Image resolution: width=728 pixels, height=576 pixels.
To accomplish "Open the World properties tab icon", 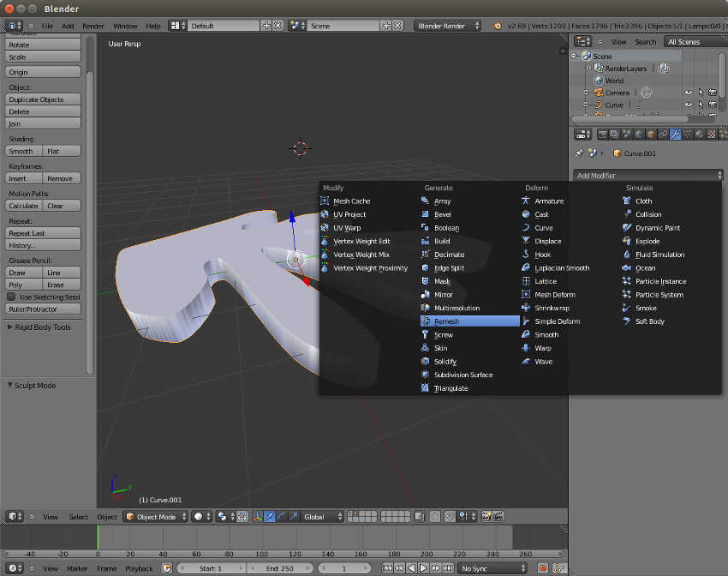I will pyautogui.click(x=639, y=134).
